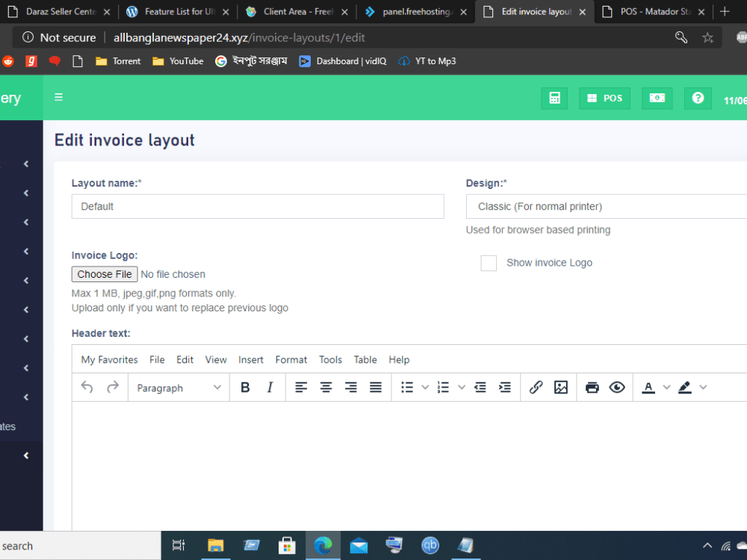747x560 pixels.
Task: Increase indent in editor
Action: point(504,387)
